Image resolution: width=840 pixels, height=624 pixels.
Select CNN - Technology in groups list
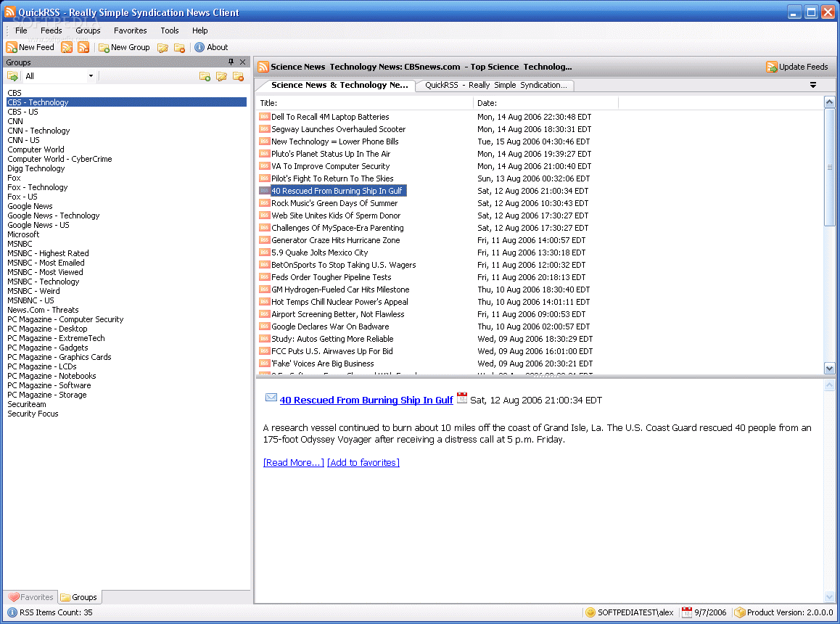pyautogui.click(x=38, y=131)
